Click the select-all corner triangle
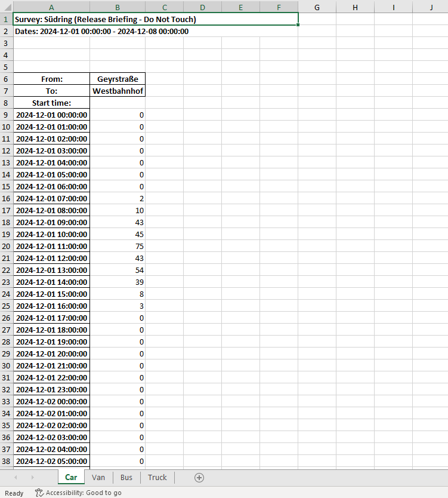Image resolution: width=448 pixels, height=498 pixels. [x=7, y=7]
